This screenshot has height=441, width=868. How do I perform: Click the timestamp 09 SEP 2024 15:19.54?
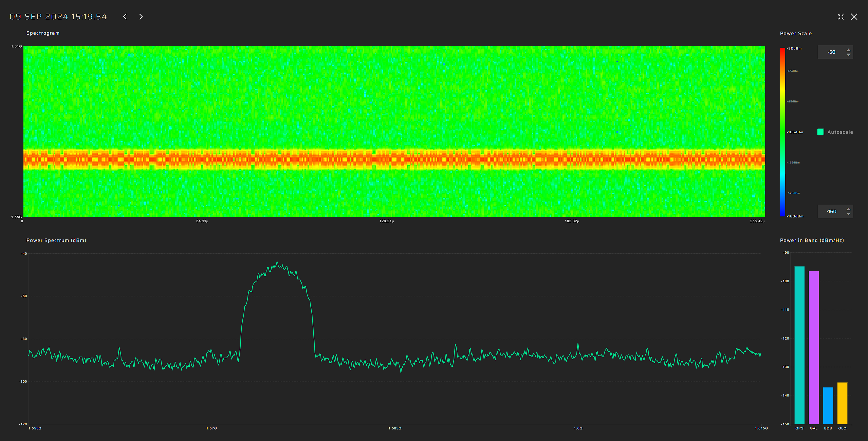coord(58,16)
